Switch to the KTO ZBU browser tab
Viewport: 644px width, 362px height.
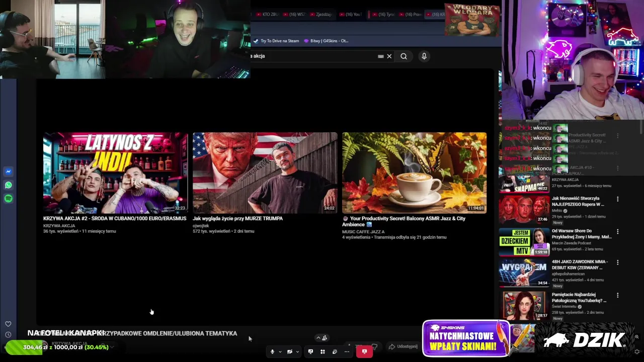[267, 15]
